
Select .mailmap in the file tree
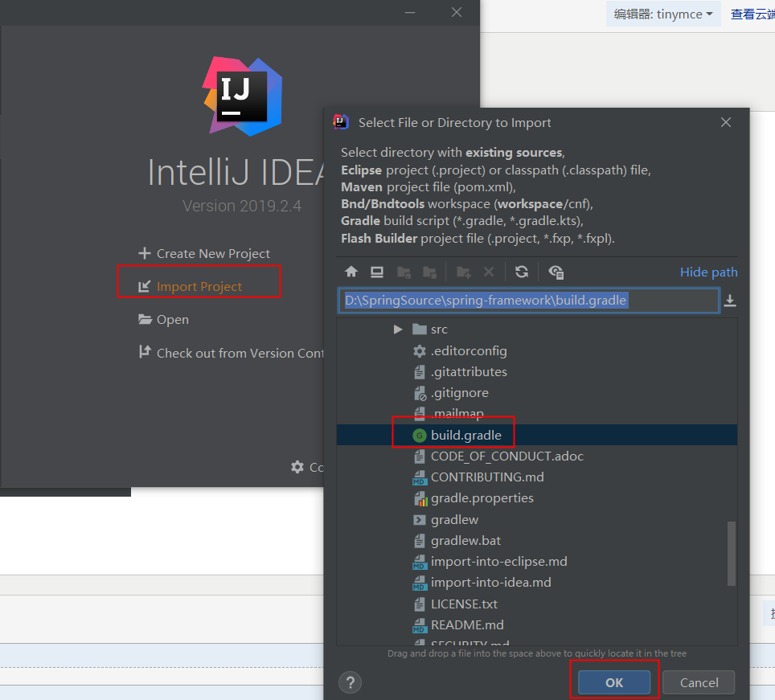(x=457, y=413)
